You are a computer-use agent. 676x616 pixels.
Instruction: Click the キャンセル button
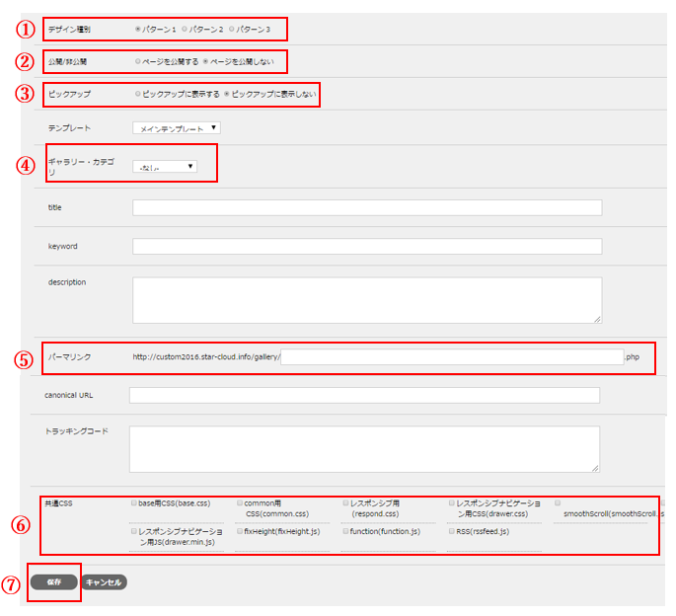tap(104, 582)
